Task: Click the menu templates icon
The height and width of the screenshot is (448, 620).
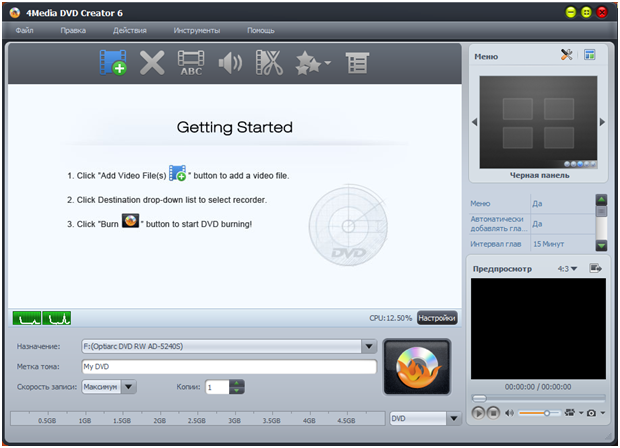Action: coord(590,55)
